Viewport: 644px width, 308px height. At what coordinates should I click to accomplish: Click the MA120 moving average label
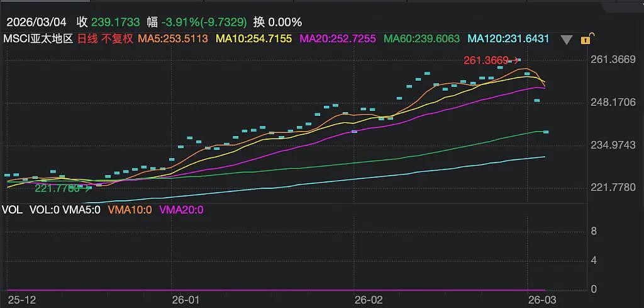(x=508, y=39)
